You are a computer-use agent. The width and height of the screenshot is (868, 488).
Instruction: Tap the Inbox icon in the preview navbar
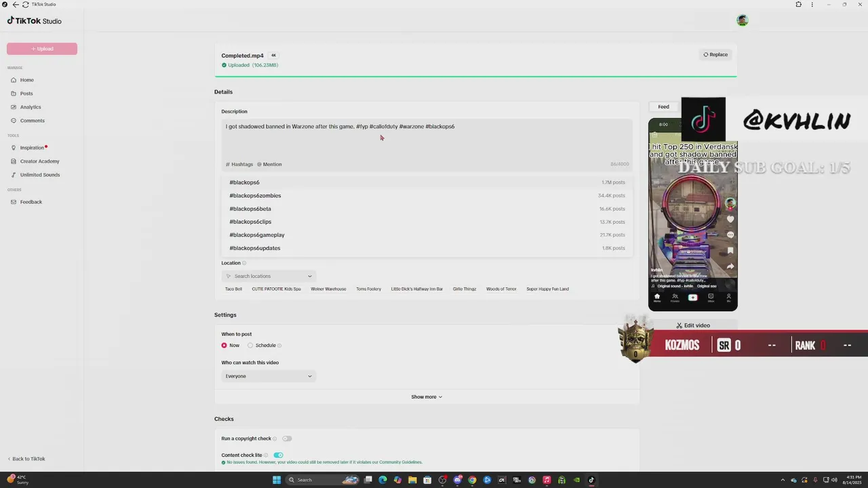(711, 297)
